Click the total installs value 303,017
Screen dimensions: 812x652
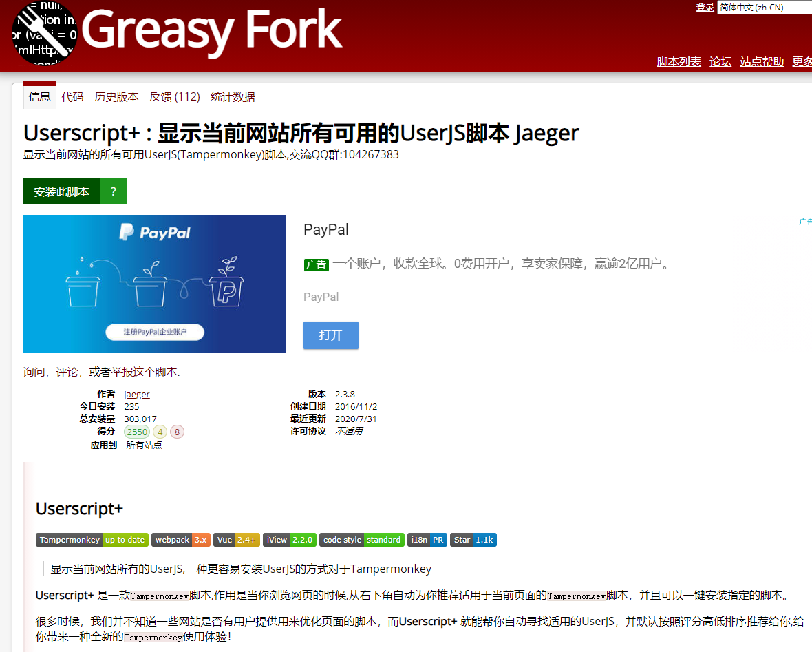(x=140, y=419)
